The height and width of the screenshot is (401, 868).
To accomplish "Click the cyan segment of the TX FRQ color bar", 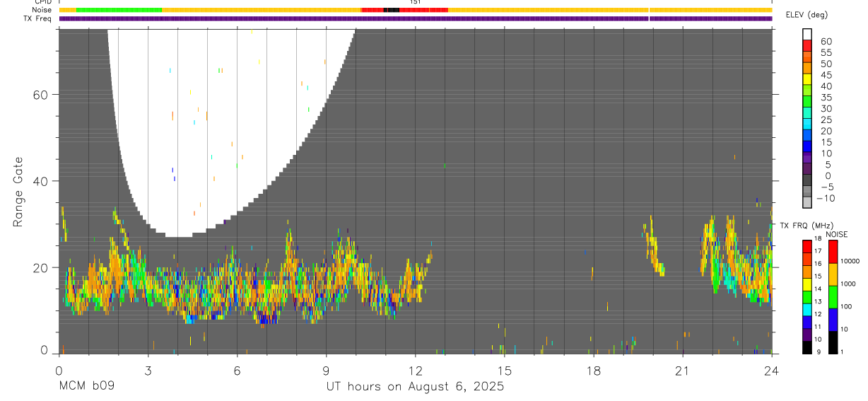I will tap(807, 310).
